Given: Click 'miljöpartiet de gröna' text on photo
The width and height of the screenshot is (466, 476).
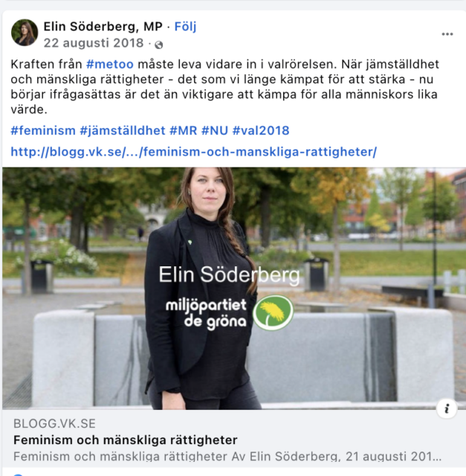Looking at the screenshot, I should [206, 313].
